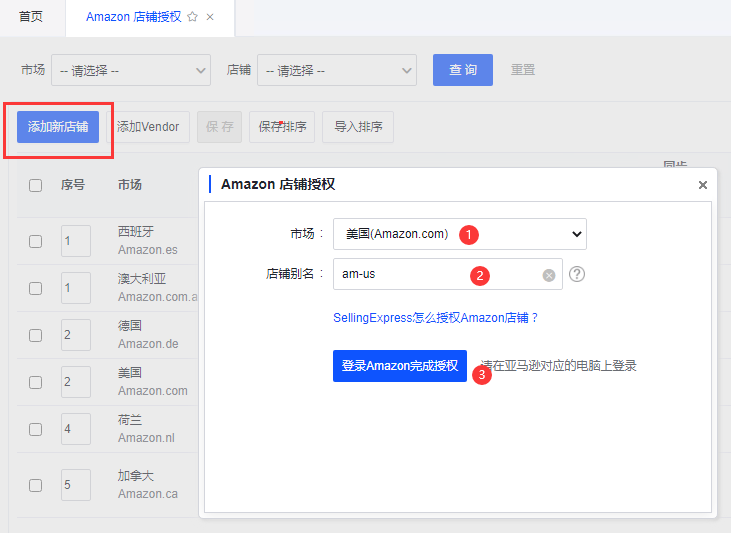The image size is (731, 533).
Task: Edit the order number field for 荷兰
Action: pos(76,429)
